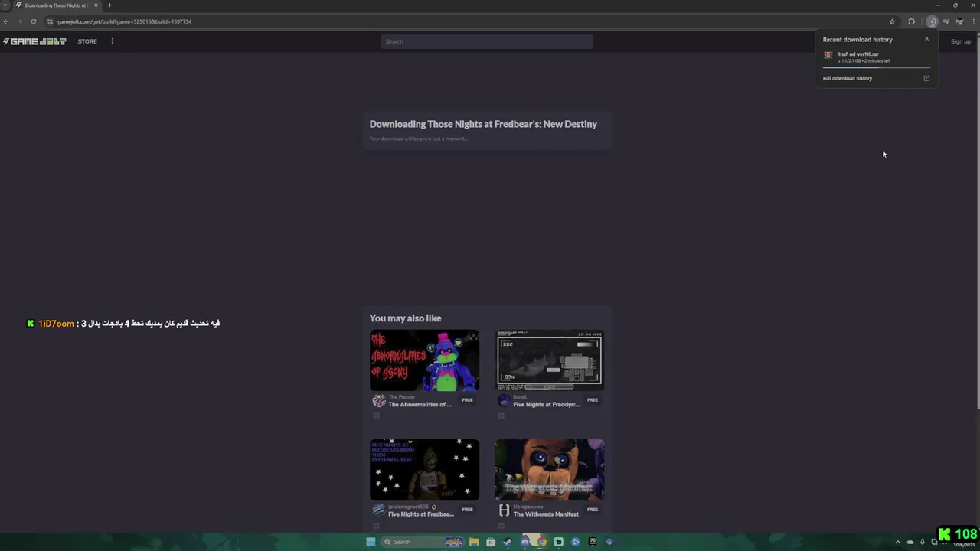Open Epic Games Launcher from the taskbar
980x551 pixels.
(592, 542)
